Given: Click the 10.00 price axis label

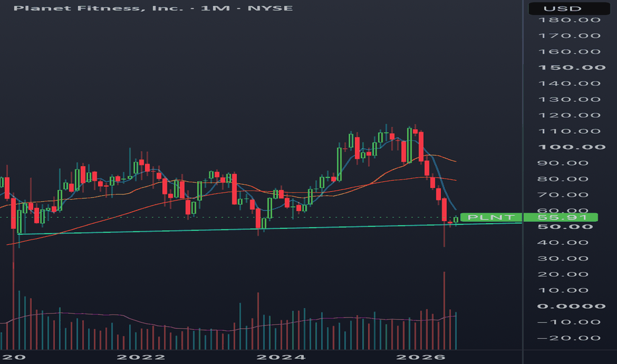Looking at the screenshot, I should (563, 291).
